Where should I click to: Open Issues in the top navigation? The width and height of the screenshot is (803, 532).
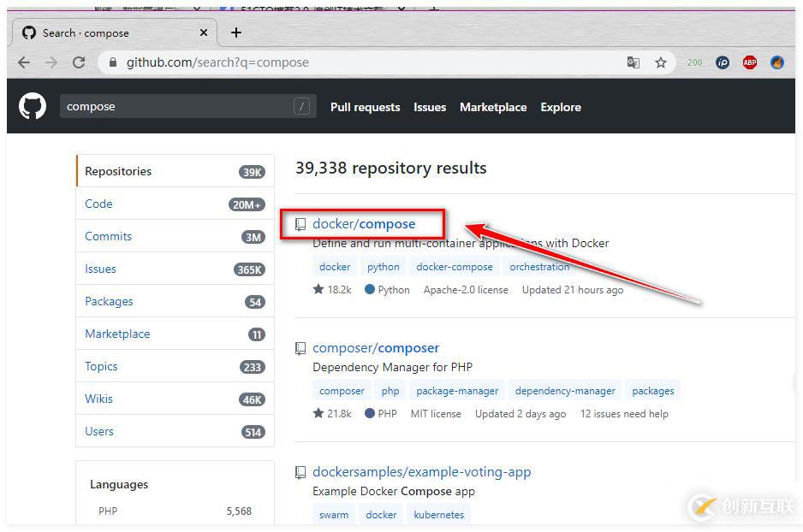[430, 107]
